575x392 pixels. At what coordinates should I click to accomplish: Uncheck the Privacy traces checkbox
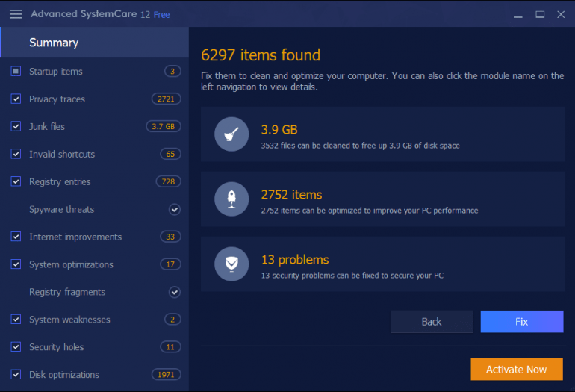coord(16,99)
